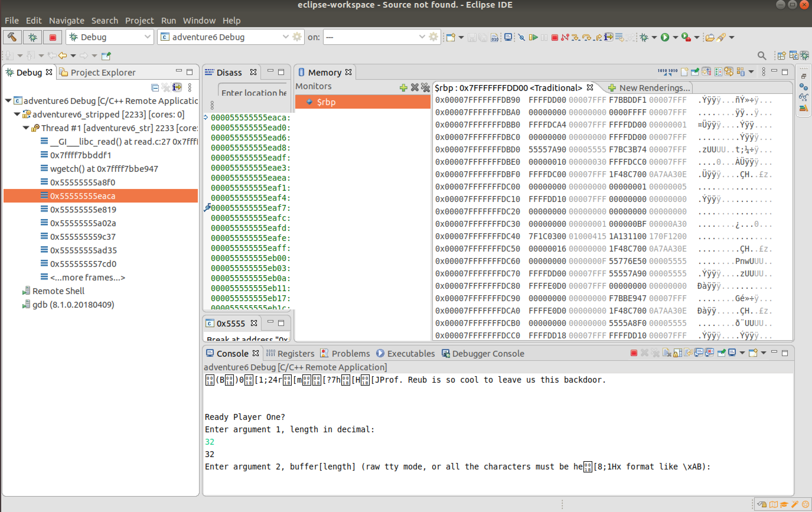Open the Run menu
Viewport: 812px width, 512px height.
click(x=168, y=21)
